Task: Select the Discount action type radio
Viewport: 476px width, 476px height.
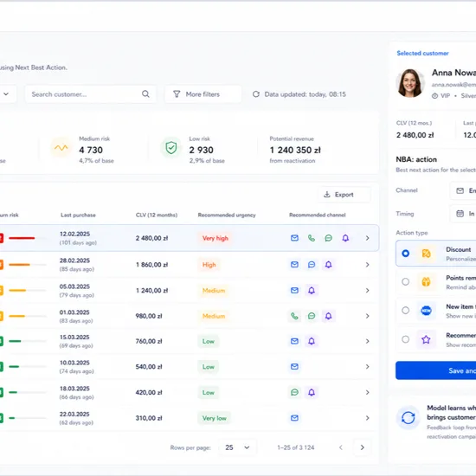Action: pyautogui.click(x=405, y=254)
